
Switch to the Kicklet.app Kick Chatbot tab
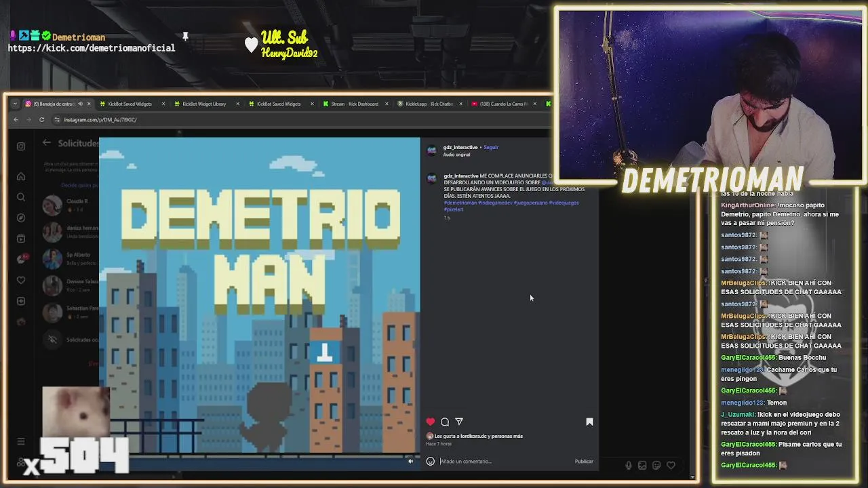(x=429, y=104)
